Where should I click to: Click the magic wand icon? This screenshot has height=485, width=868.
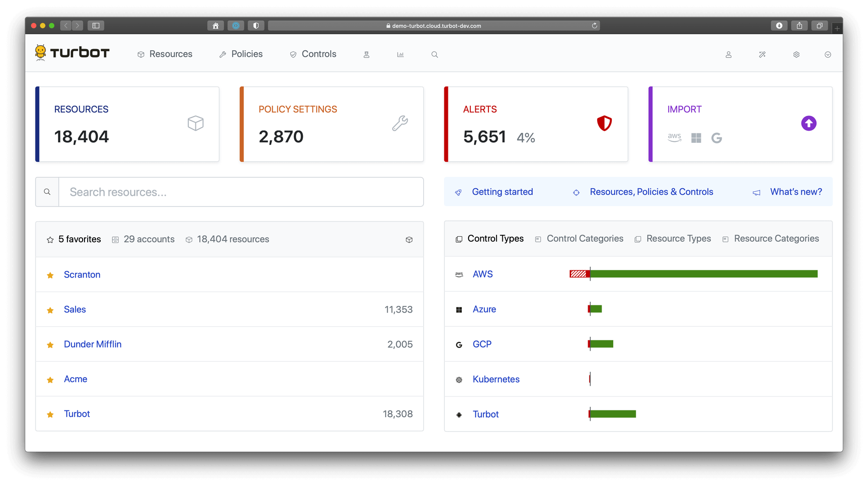pos(762,54)
